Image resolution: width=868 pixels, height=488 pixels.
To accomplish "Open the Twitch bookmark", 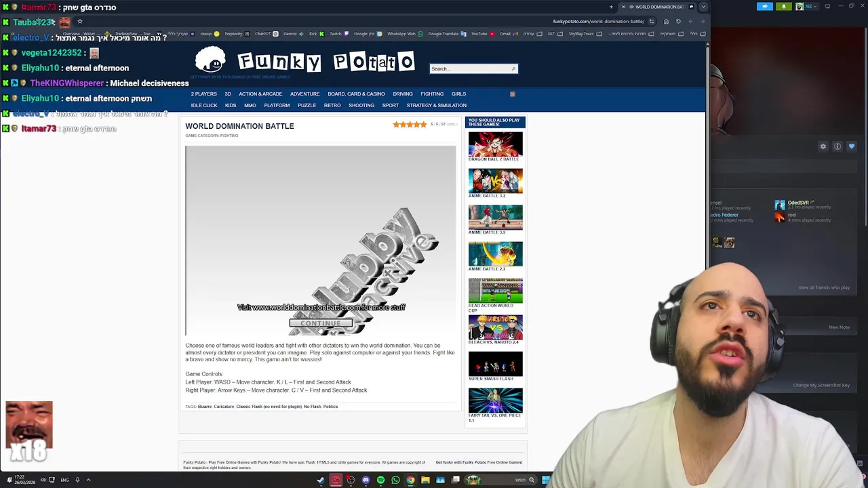I will click(x=338, y=34).
